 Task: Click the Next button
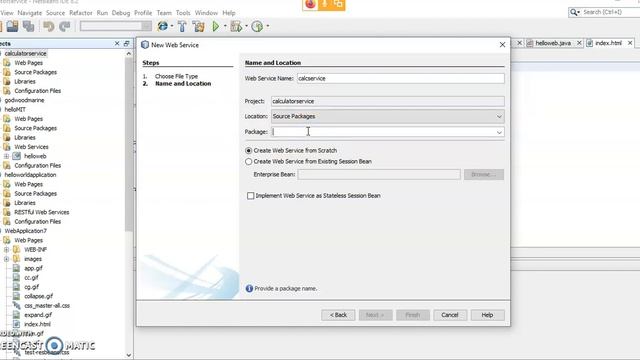pos(375,315)
